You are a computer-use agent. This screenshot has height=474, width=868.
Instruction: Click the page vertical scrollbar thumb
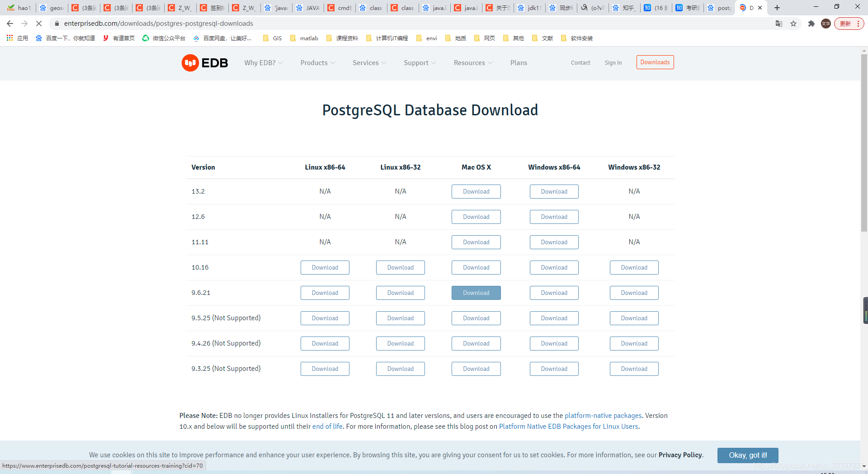click(x=864, y=142)
